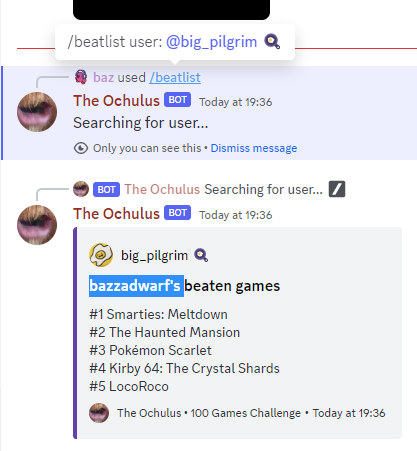This screenshot has height=451, width=417.
Task: Jump to replied 'Searching for user...' preview
Action: click(263, 189)
